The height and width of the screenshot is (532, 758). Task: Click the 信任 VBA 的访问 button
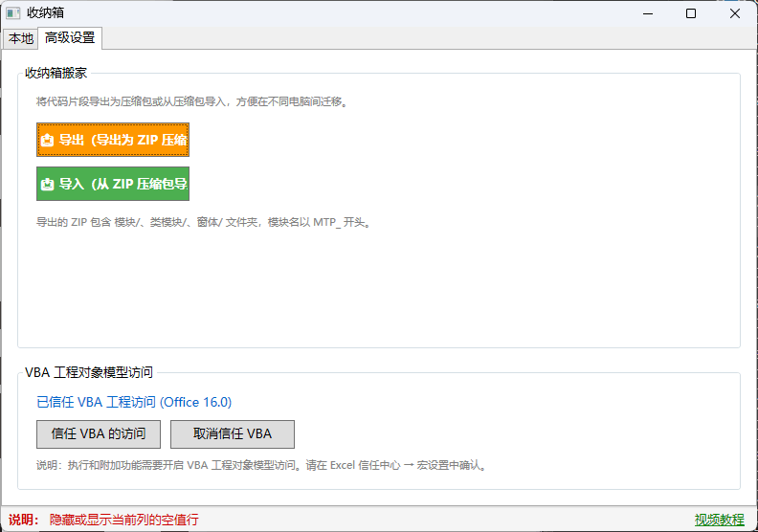click(99, 433)
